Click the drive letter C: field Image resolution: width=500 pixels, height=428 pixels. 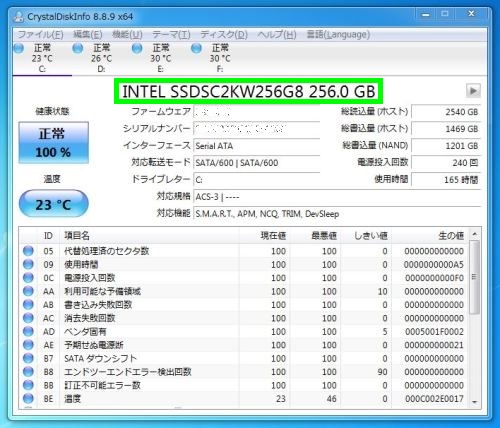(x=257, y=180)
